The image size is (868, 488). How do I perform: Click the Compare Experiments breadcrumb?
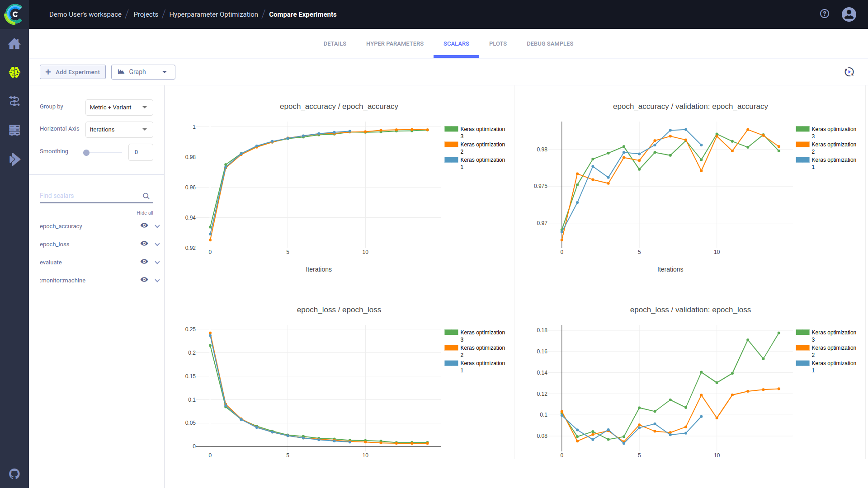tap(302, 14)
